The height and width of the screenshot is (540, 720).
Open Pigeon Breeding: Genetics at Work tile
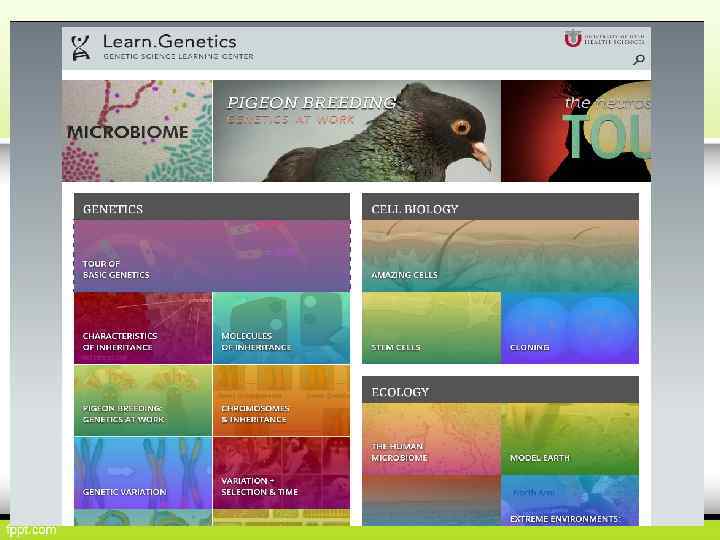click(x=143, y=400)
